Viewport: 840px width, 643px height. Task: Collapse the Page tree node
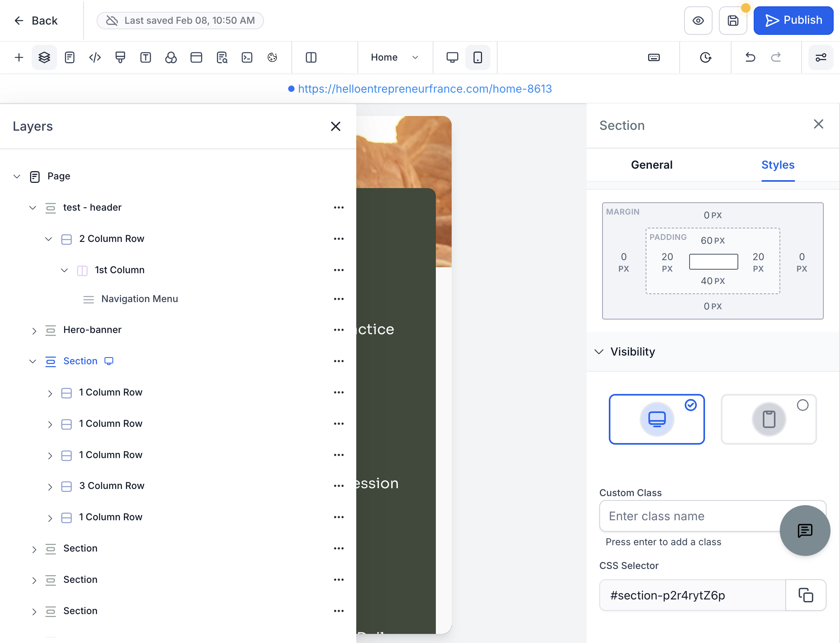point(17,176)
